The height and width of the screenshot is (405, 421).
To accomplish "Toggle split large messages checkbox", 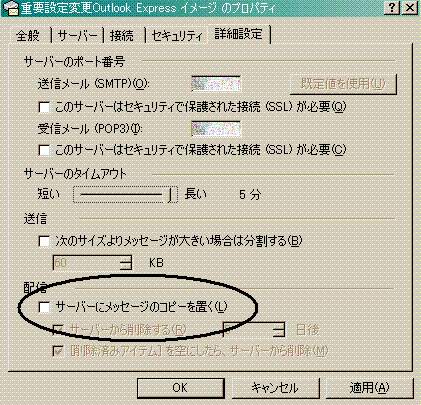I will [44, 241].
